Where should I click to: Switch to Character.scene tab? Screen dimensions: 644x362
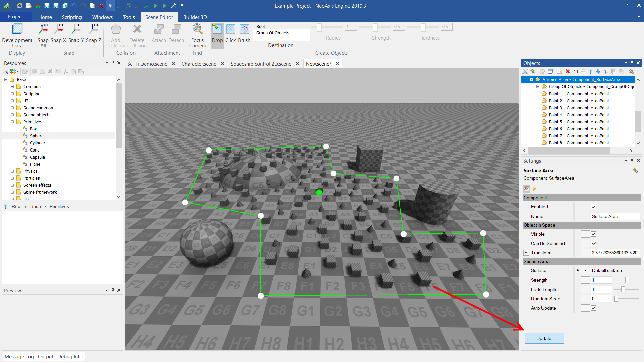click(199, 64)
